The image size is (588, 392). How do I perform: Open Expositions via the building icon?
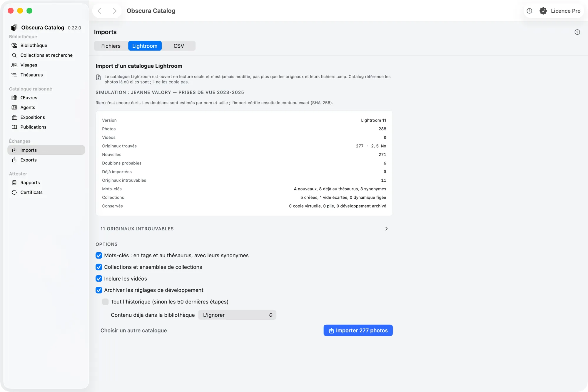[14, 117]
